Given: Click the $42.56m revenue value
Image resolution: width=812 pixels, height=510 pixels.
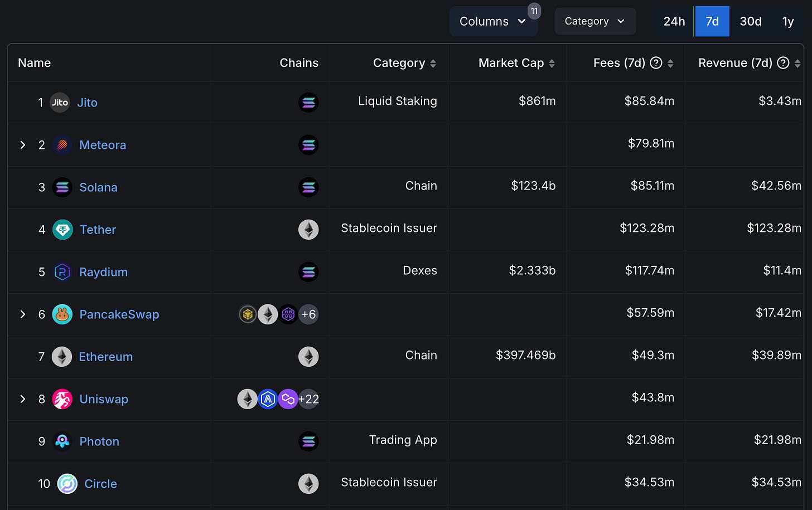Looking at the screenshot, I should point(776,186).
